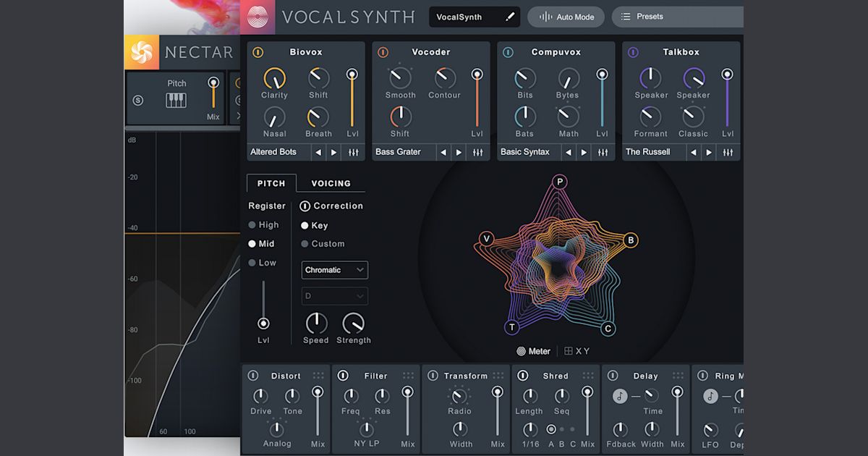
Task: Open the faders icon next to Altered Bots preset
Action: (x=352, y=152)
